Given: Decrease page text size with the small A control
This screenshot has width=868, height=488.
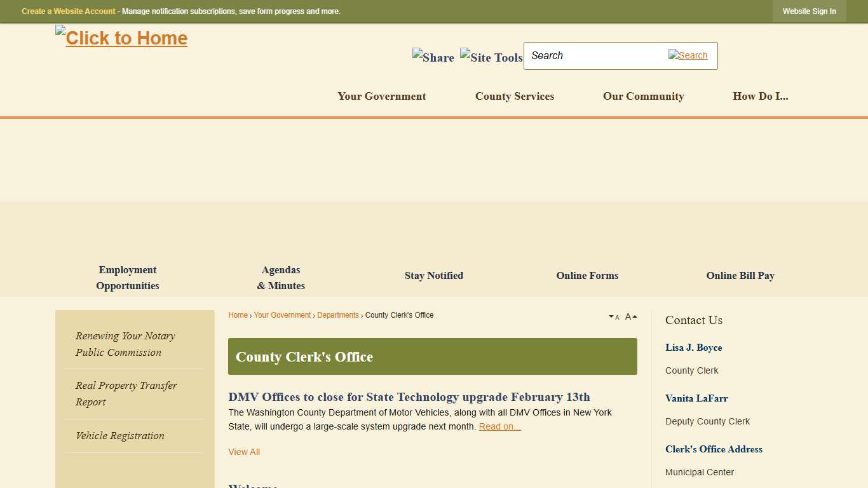Looking at the screenshot, I should click(x=613, y=316).
